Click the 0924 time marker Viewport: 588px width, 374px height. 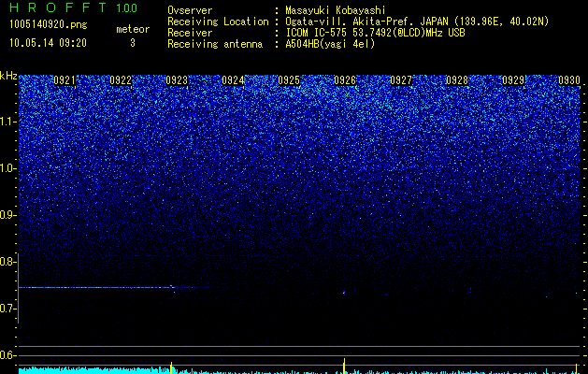coord(233,80)
